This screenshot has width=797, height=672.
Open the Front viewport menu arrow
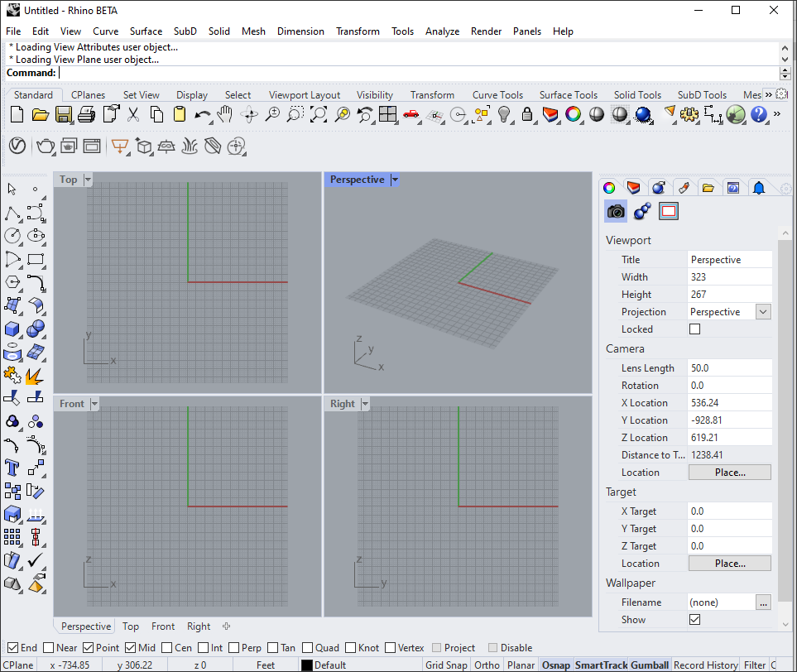94,404
